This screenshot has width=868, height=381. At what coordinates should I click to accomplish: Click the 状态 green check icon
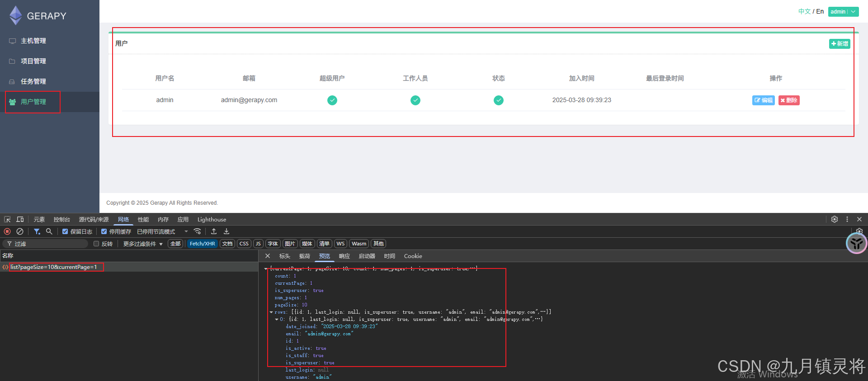pos(499,100)
